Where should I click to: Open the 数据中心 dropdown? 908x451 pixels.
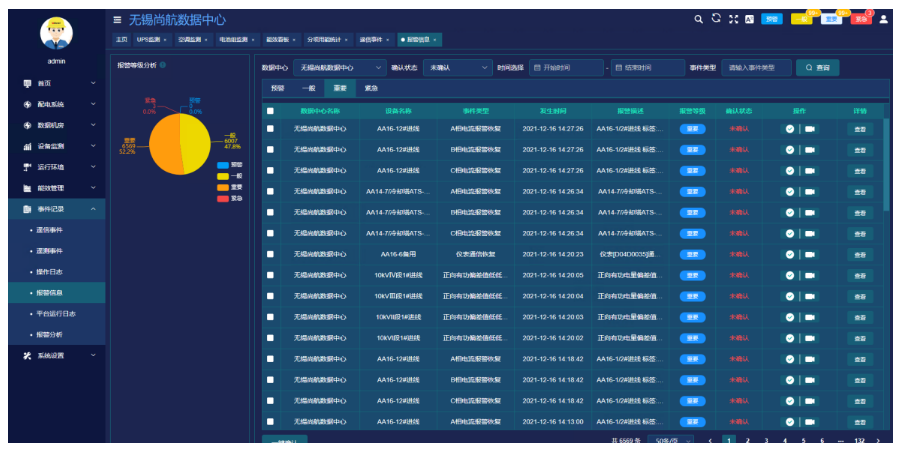[336, 68]
